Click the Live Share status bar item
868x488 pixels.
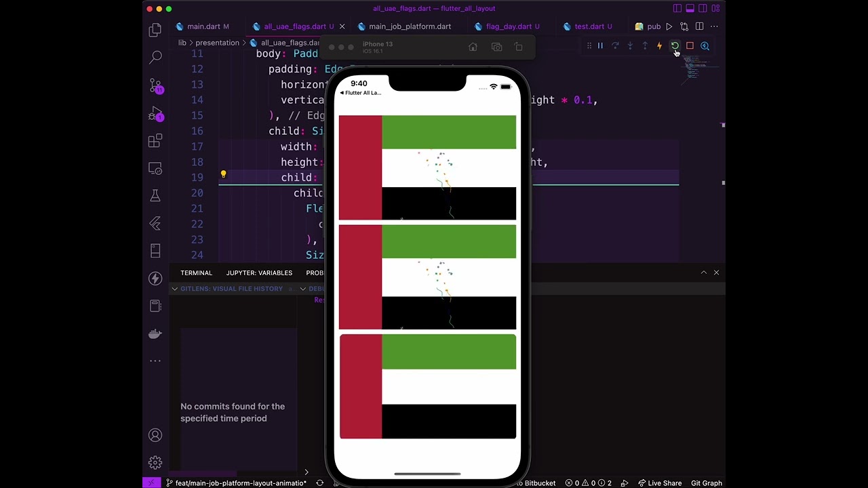[x=660, y=483]
